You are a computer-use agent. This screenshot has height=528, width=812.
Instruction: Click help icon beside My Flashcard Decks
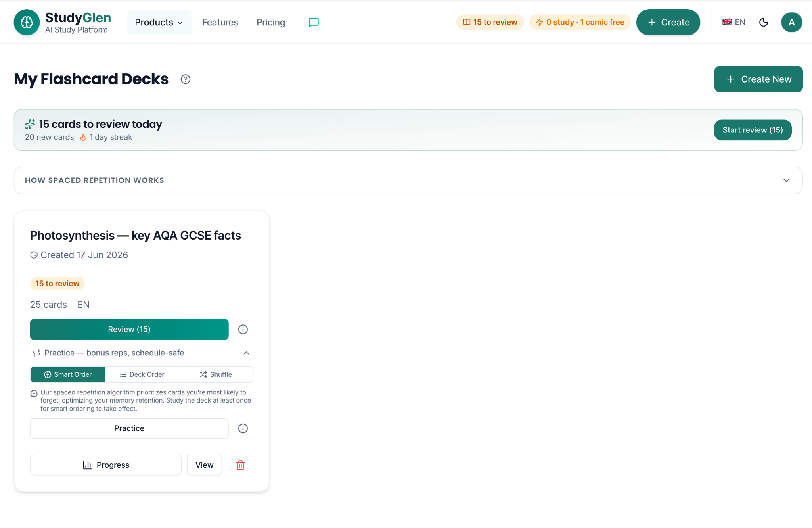tap(186, 79)
